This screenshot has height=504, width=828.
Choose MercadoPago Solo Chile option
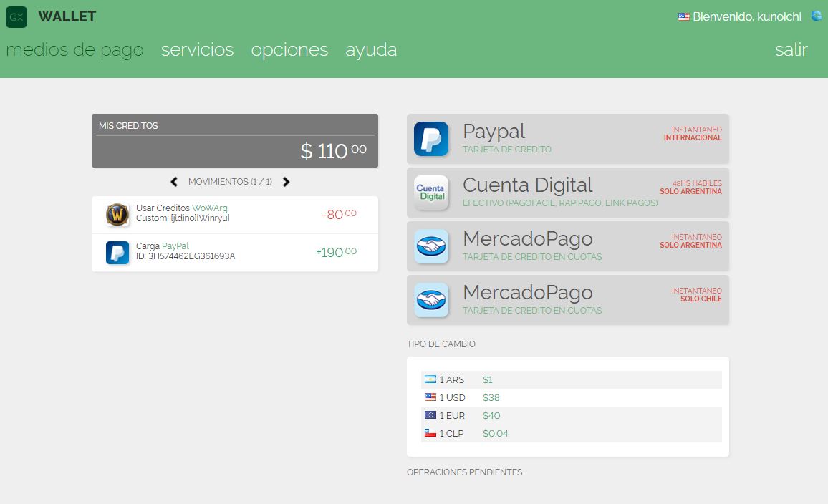(x=568, y=300)
